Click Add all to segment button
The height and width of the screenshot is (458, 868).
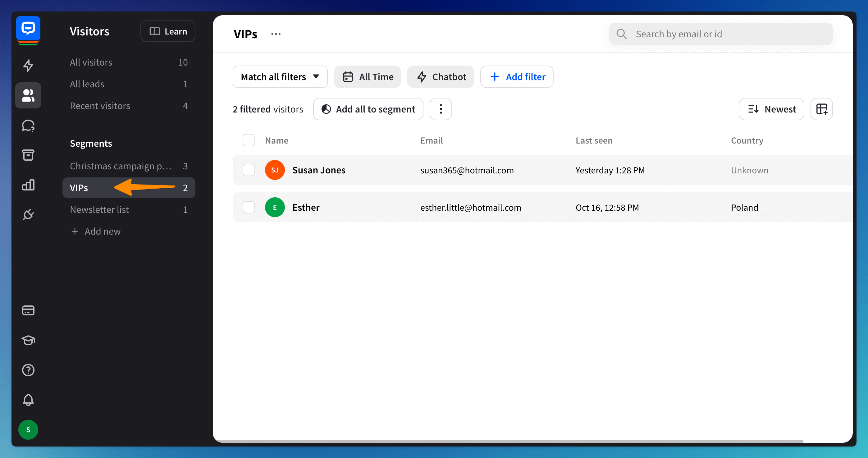tap(368, 109)
